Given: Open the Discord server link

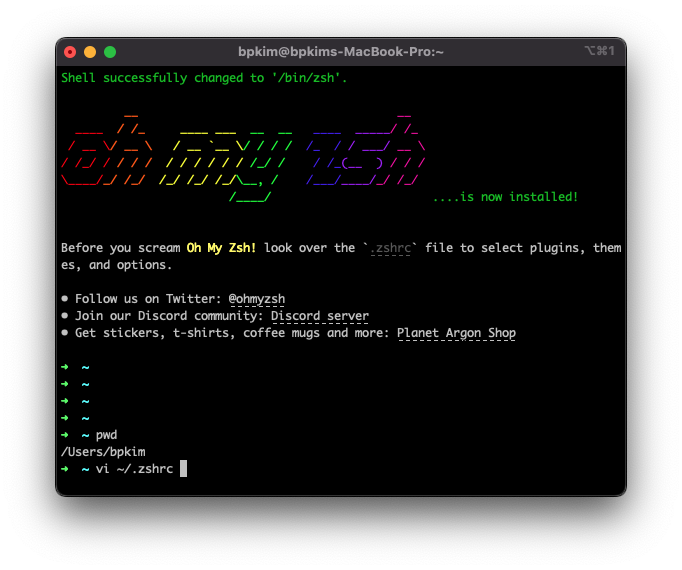Looking at the screenshot, I should (x=320, y=316).
